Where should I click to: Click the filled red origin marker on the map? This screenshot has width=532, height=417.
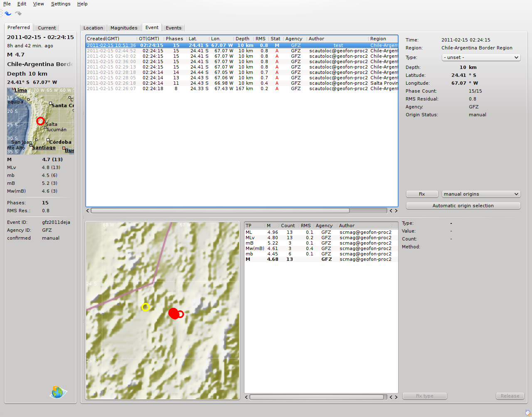[x=174, y=313]
